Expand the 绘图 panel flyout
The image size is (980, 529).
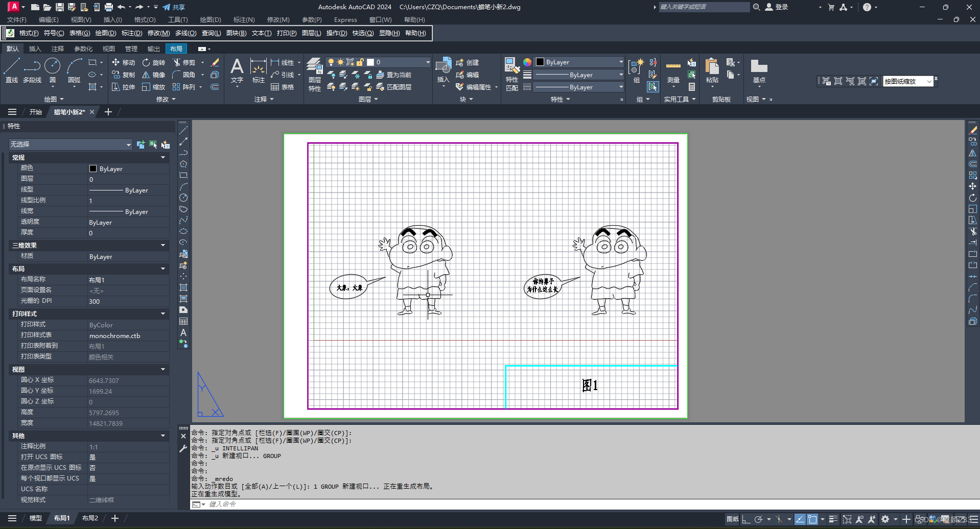click(54, 100)
